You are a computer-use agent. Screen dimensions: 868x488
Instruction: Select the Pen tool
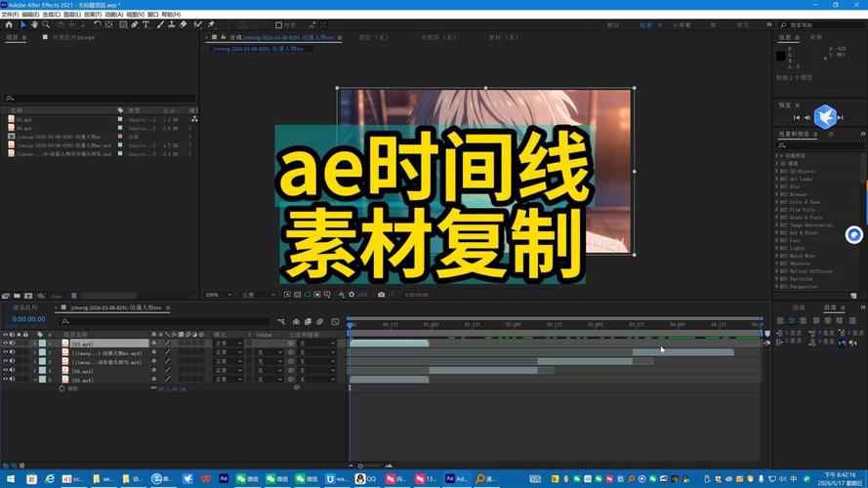click(135, 24)
